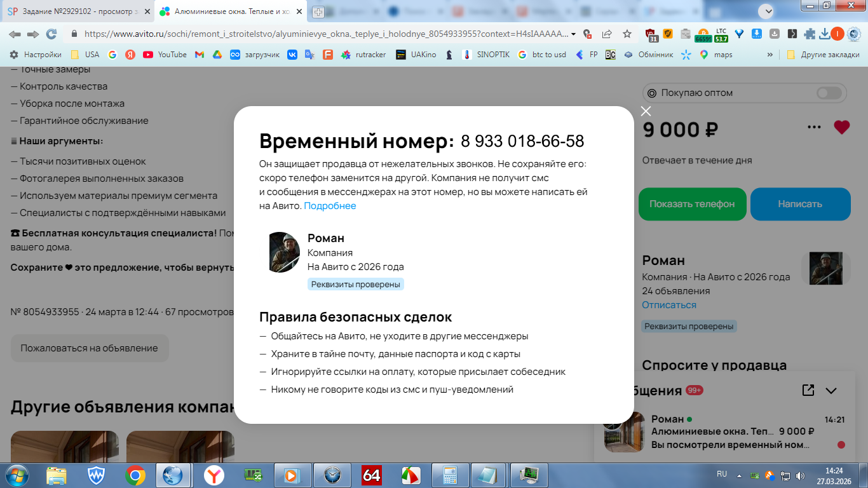The height and width of the screenshot is (488, 868).
Task: Open the Yandex bookmark icon
Action: (130, 55)
